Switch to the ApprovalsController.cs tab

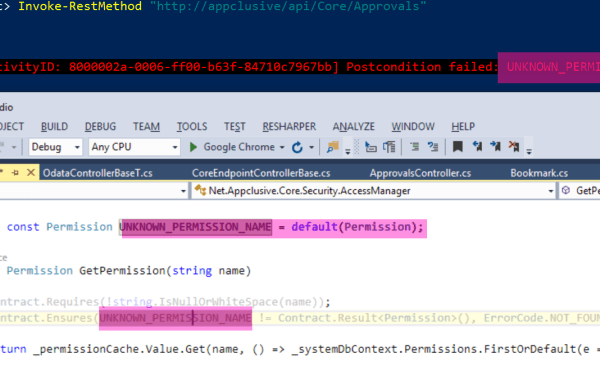pyautogui.click(x=420, y=173)
